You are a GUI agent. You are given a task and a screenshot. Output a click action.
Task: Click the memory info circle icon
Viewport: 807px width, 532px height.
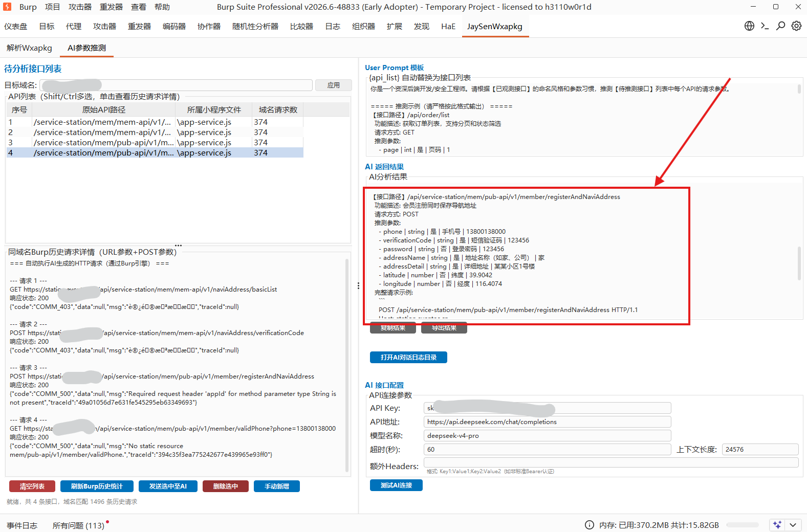pos(590,525)
